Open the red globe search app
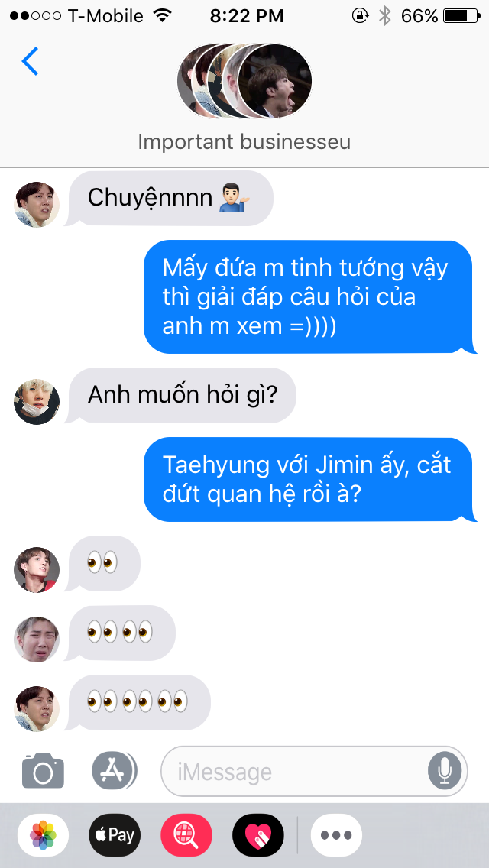Image resolution: width=489 pixels, height=868 pixels. pos(186,835)
